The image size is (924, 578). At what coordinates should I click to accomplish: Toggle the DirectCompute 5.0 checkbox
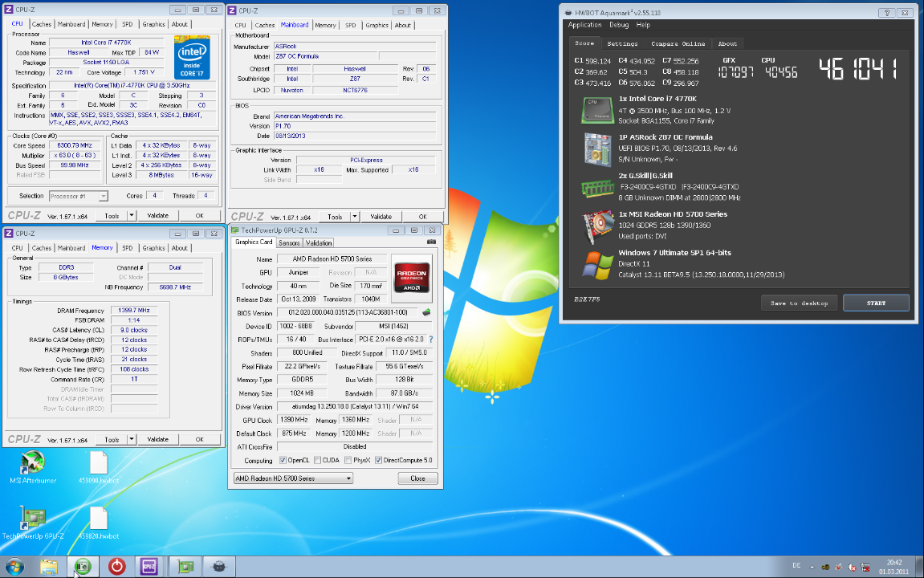(x=378, y=460)
